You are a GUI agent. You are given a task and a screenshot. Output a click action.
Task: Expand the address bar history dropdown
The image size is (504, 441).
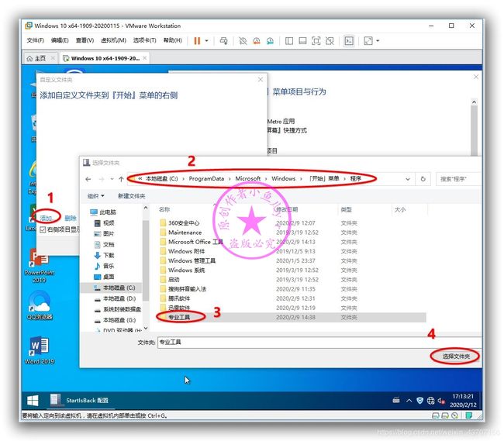(x=408, y=179)
